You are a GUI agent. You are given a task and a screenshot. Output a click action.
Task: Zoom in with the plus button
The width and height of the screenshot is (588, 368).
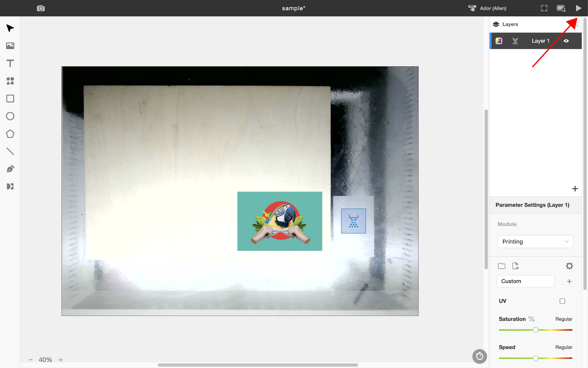point(61,360)
